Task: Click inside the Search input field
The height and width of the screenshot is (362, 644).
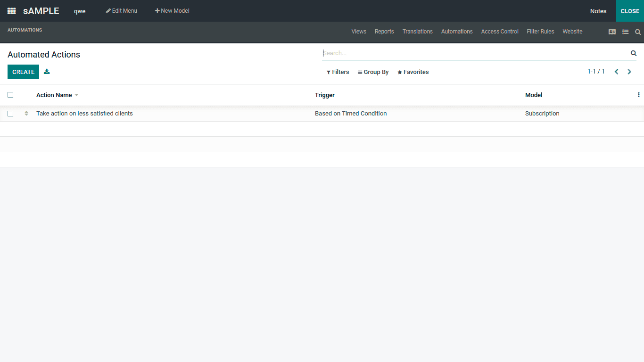Action: tap(471, 53)
